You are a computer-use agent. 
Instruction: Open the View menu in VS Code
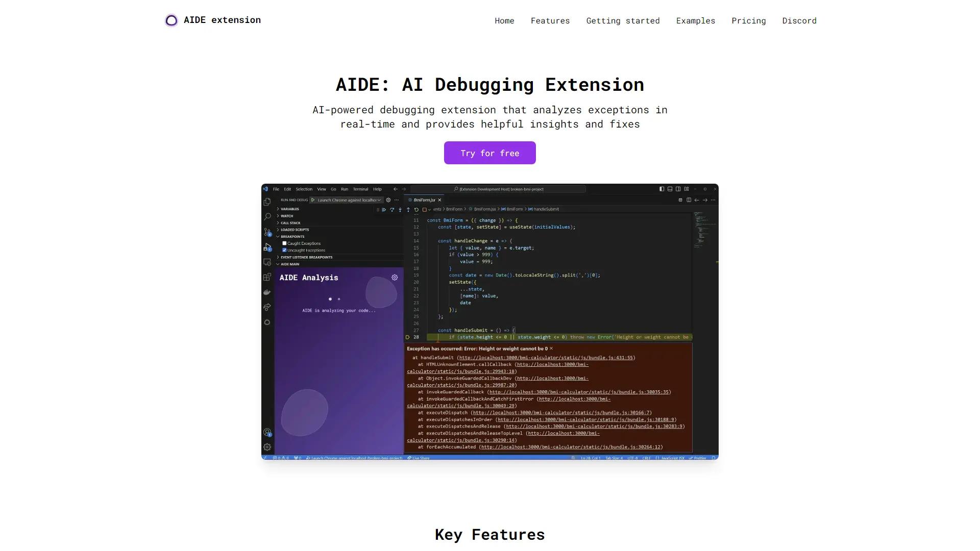[322, 189]
